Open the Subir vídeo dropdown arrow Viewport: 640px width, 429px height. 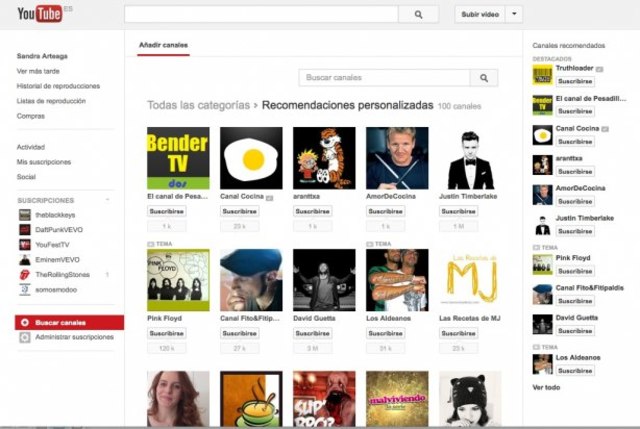coord(514,14)
